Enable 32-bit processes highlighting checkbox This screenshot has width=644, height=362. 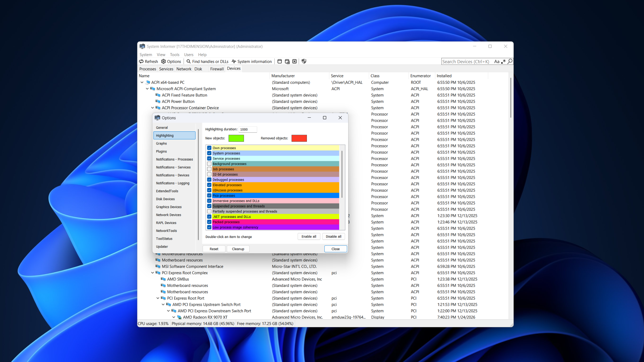click(209, 174)
